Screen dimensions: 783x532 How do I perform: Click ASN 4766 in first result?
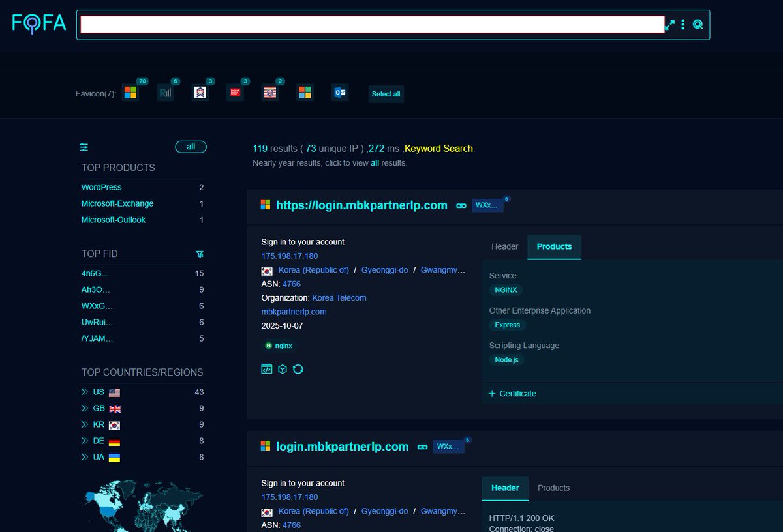pos(292,284)
